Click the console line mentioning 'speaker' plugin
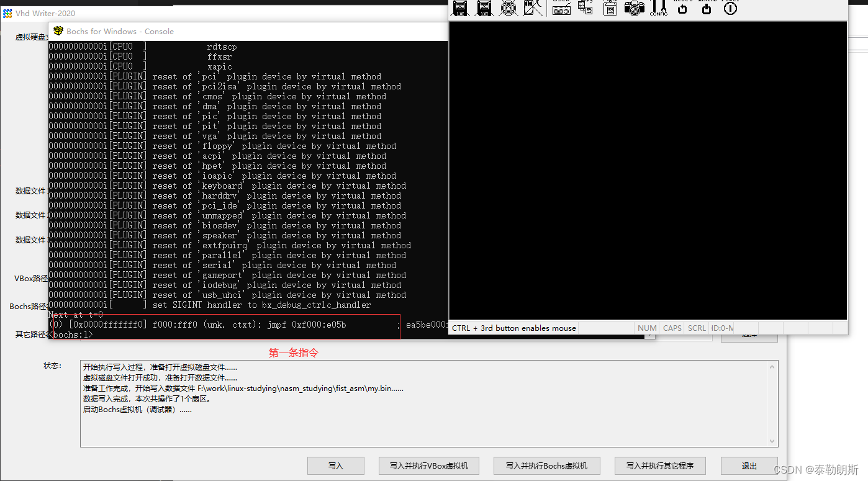 225,235
